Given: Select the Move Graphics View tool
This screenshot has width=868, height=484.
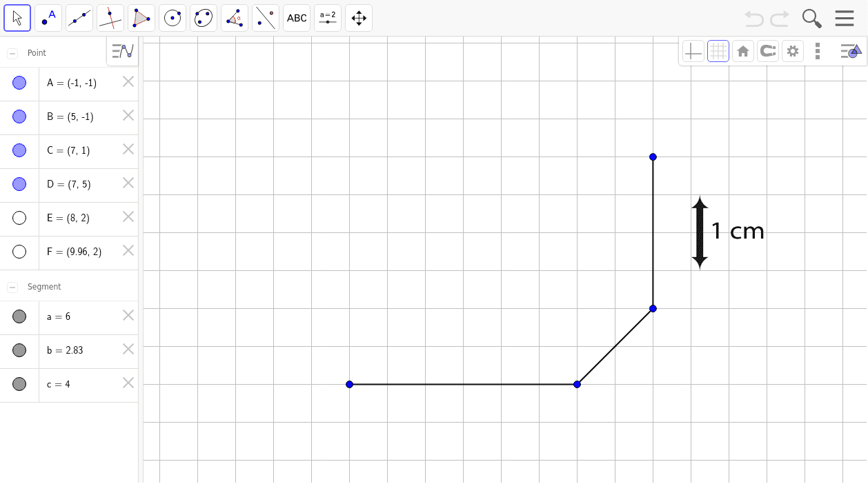Looking at the screenshot, I should pyautogui.click(x=359, y=18).
